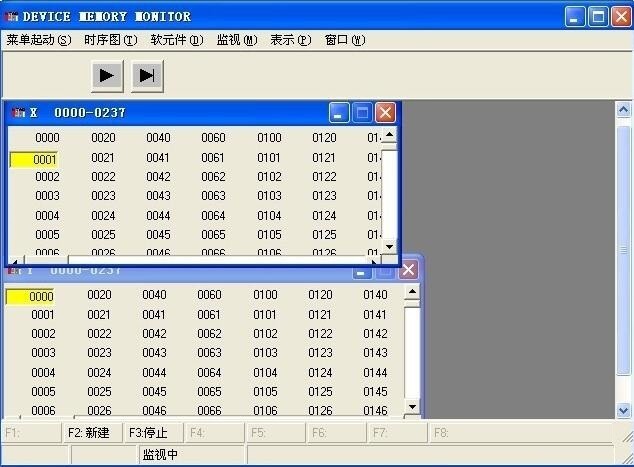This screenshot has height=467, width=634.
Task: Open the 窗口(W) menu
Action: (345, 40)
